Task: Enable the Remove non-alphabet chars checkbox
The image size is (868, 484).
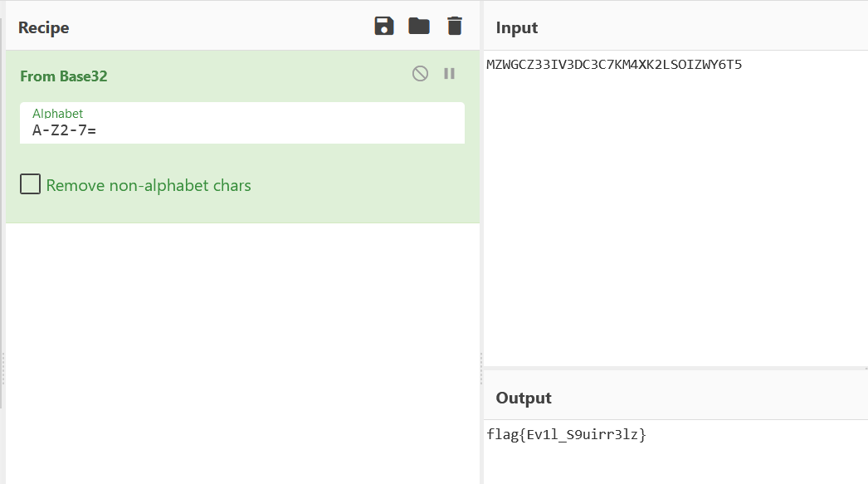Action: [x=30, y=184]
